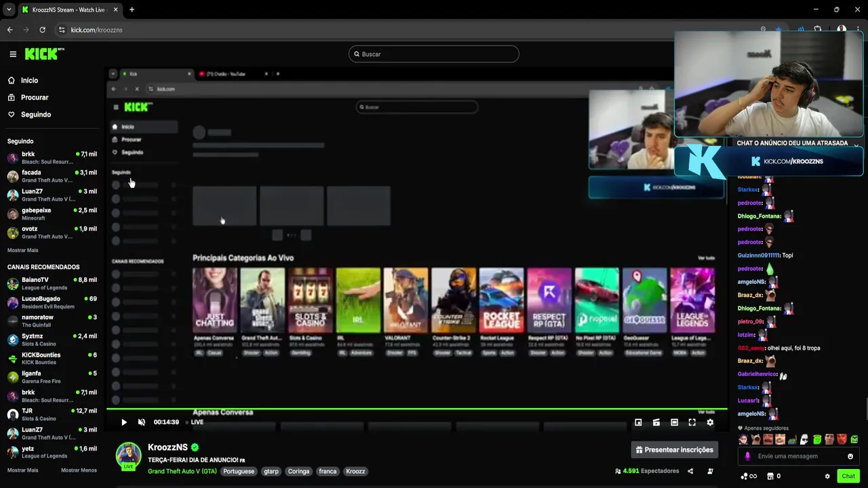Open the emoji picker in chat input
868x488 pixels.
[850, 456]
